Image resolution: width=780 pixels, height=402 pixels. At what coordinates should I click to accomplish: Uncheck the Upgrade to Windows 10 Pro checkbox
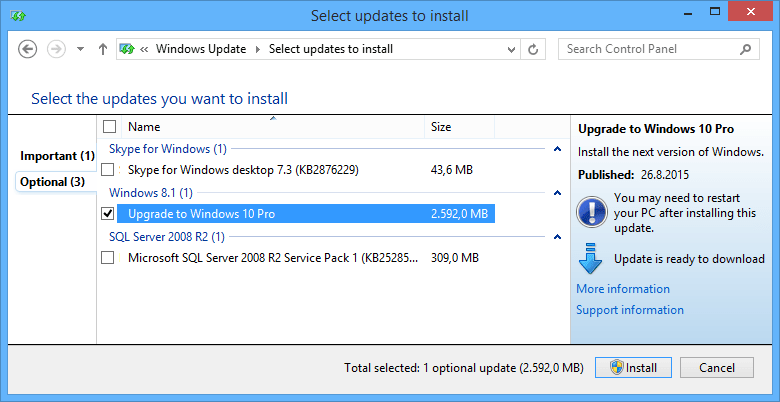(107, 213)
